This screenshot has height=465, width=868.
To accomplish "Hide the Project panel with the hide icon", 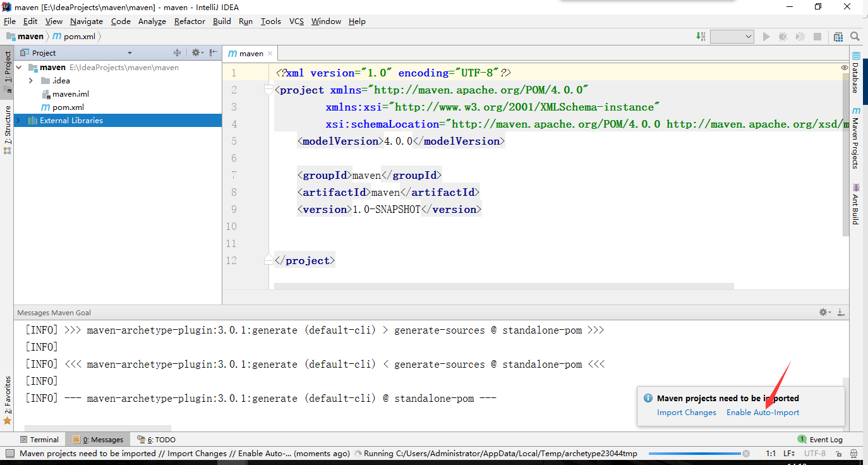I will coord(214,53).
